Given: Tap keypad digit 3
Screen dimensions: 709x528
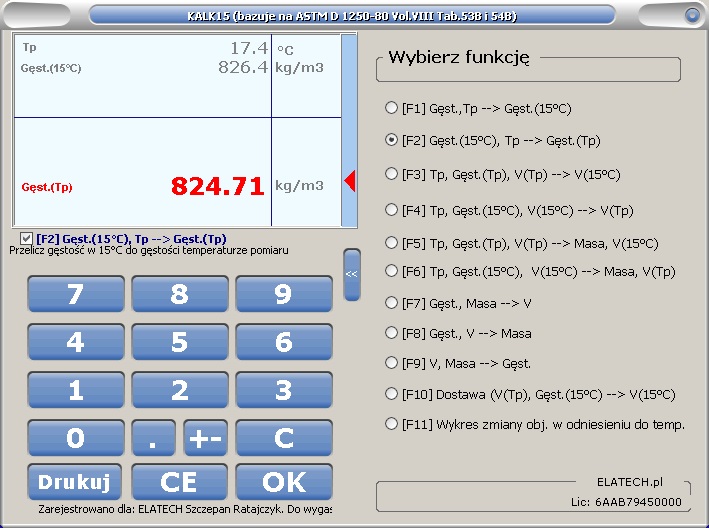Looking at the screenshot, I should pyautogui.click(x=284, y=390).
